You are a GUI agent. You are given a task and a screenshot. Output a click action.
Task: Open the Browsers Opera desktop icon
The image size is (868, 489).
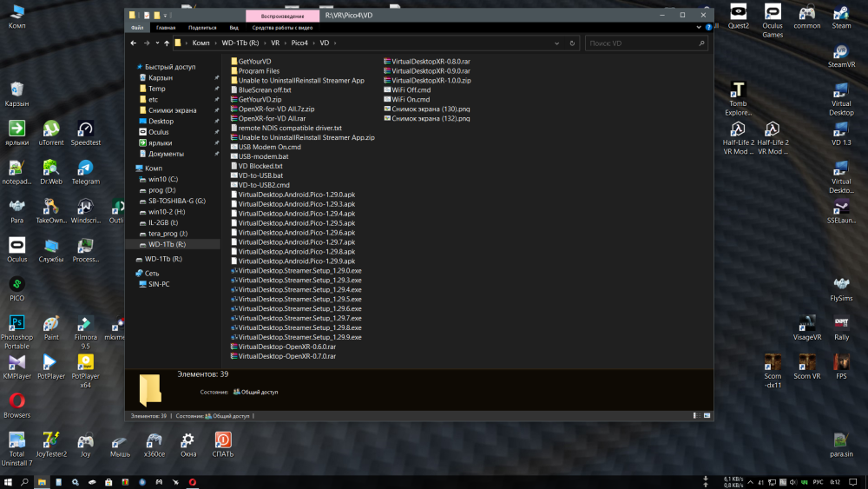click(x=16, y=406)
